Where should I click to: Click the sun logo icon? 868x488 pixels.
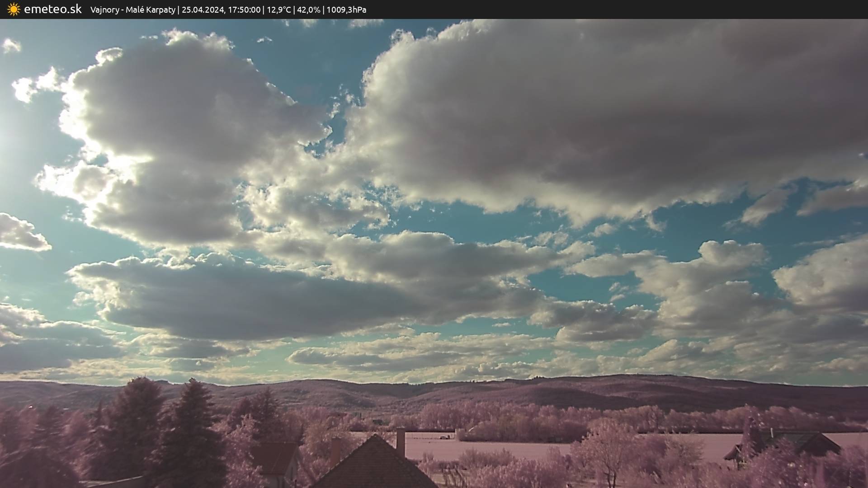pos(14,9)
